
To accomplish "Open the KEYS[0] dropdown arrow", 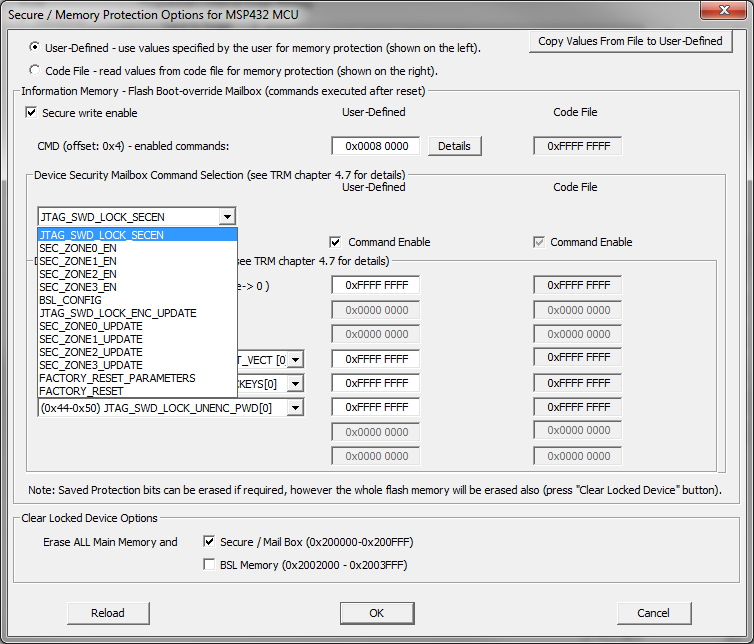I will 296,384.
